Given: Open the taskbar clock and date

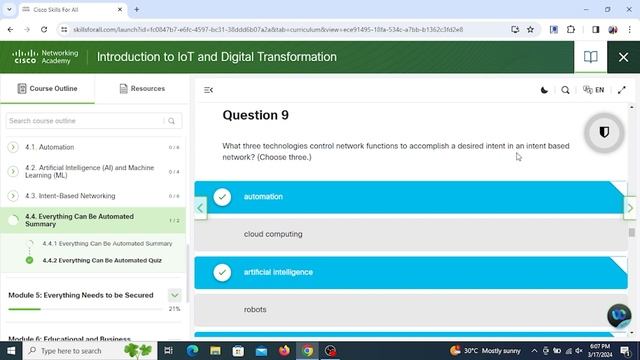Looking at the screenshot, I should [600, 351].
